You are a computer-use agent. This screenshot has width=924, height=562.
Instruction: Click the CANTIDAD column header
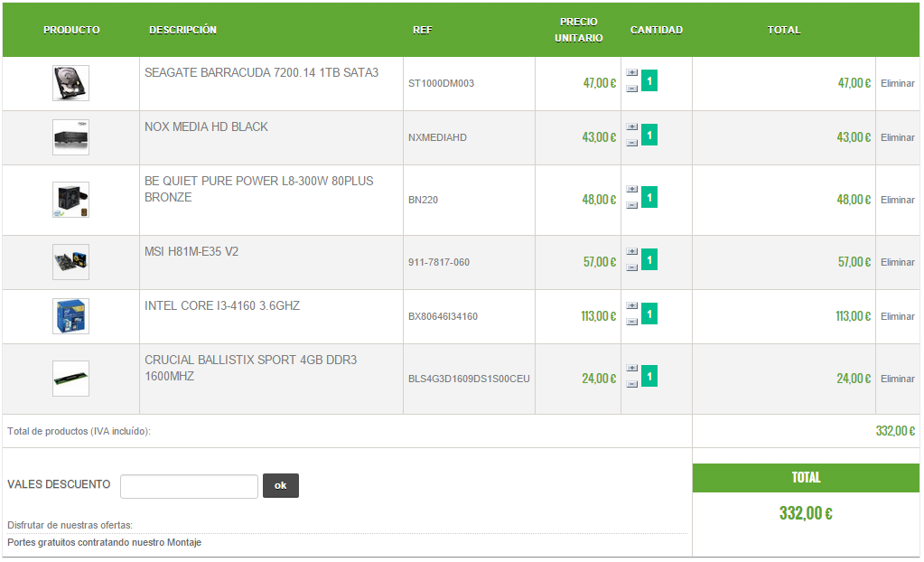pyautogui.click(x=657, y=30)
